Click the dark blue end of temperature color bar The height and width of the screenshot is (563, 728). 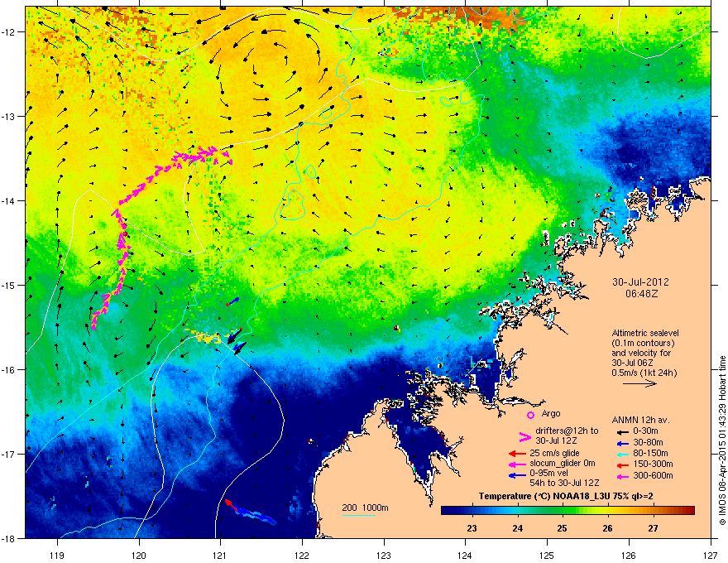click(x=447, y=511)
